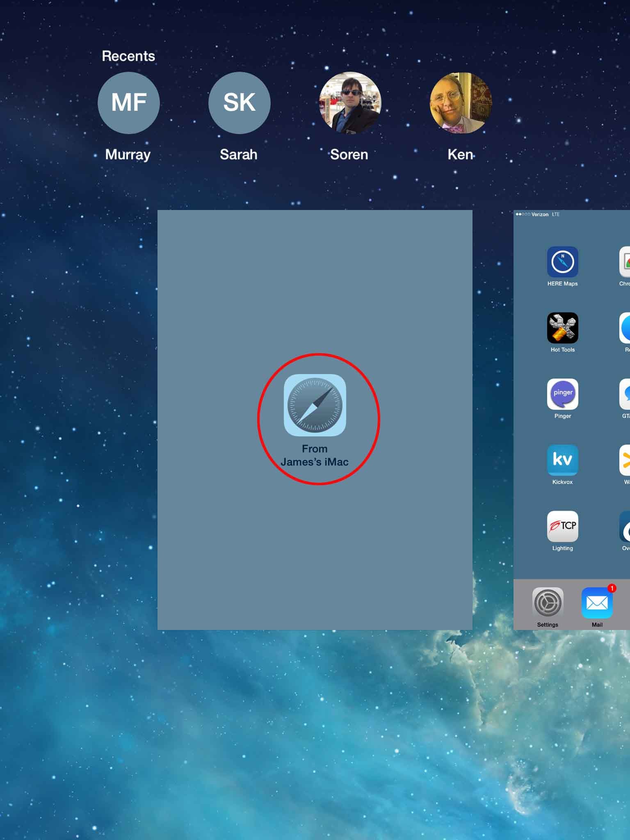Open the TCP Lighting app icon
Image resolution: width=630 pixels, height=840 pixels.
pos(562,526)
